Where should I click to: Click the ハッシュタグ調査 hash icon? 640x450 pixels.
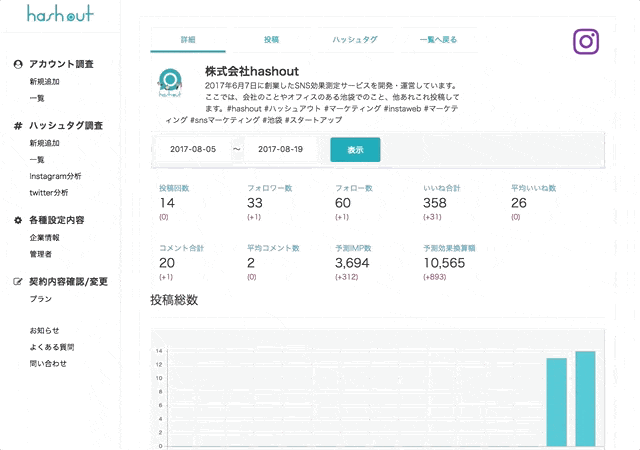18,126
